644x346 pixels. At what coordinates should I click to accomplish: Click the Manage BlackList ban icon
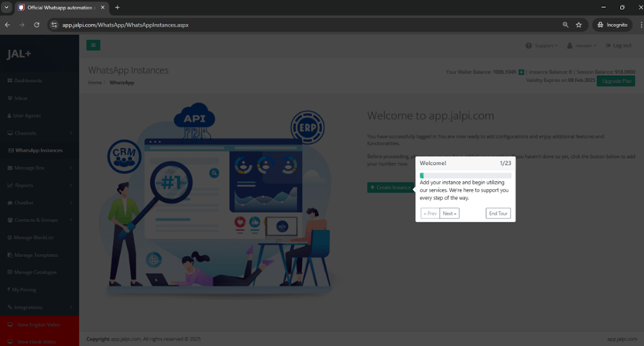point(10,238)
